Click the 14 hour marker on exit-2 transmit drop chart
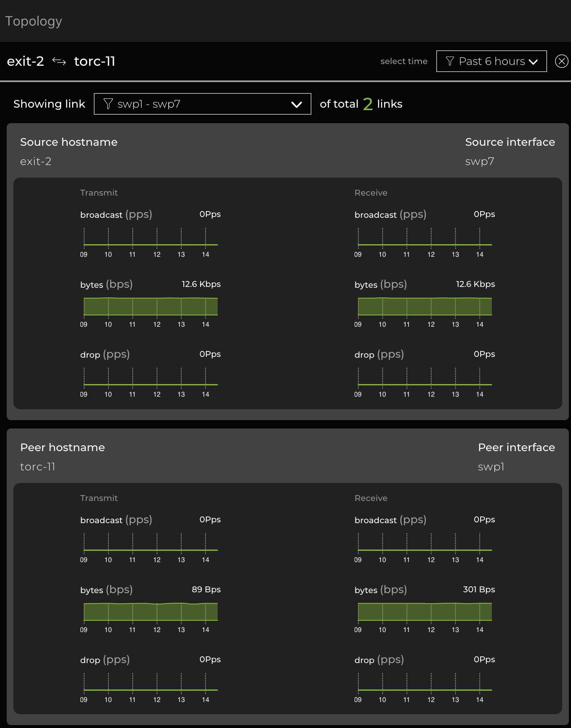Image resolution: width=571 pixels, height=728 pixels. (x=206, y=394)
